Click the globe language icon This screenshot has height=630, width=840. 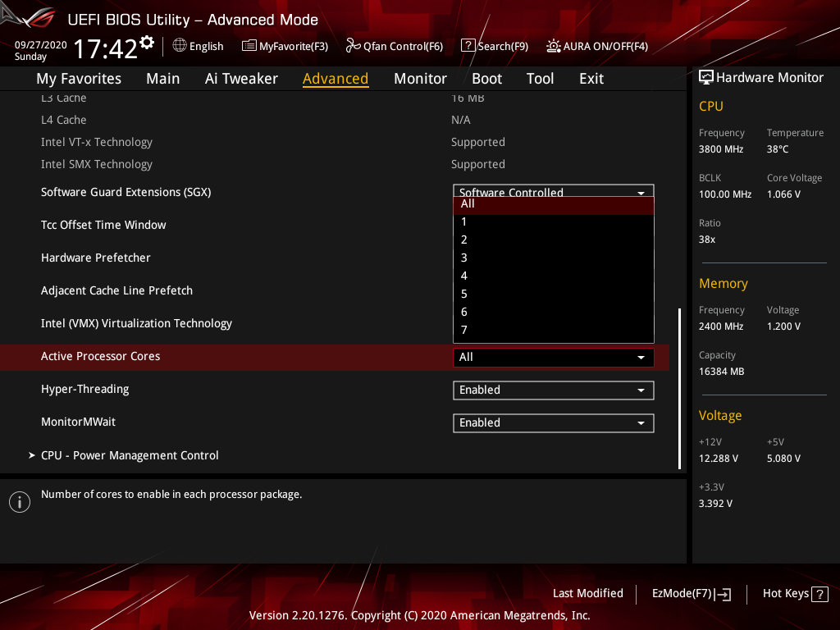(180, 46)
